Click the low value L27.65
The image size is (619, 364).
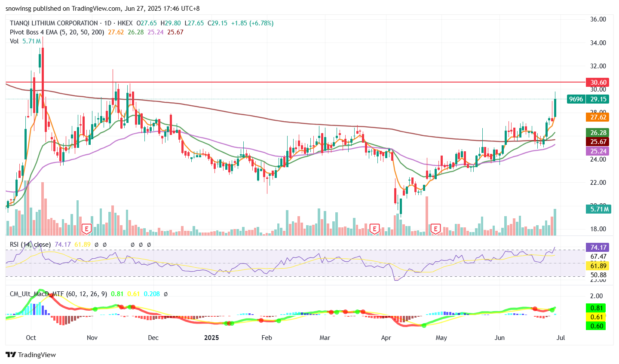pos(194,23)
